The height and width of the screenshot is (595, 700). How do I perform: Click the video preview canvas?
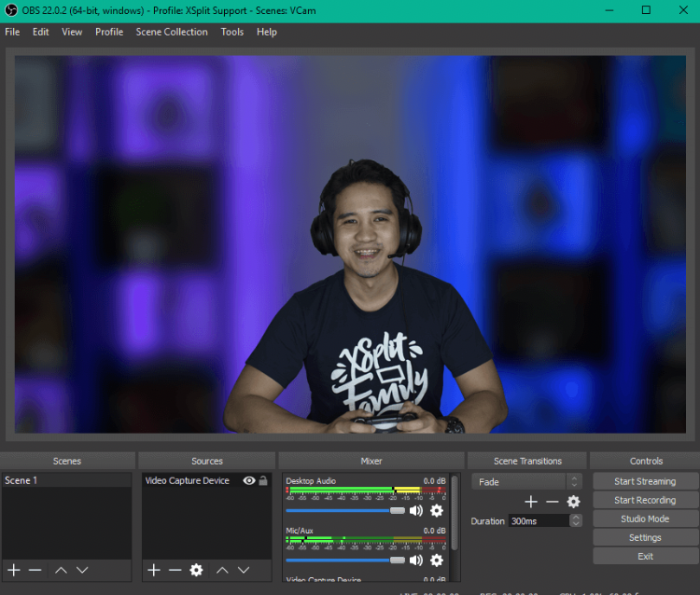click(350, 244)
